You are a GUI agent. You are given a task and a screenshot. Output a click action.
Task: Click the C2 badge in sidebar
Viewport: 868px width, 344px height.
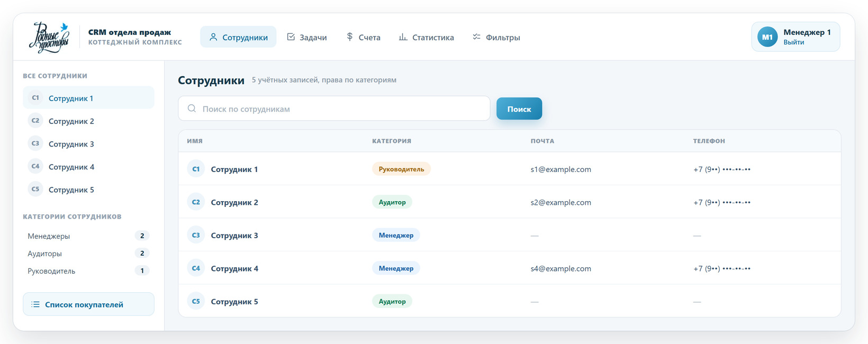35,121
